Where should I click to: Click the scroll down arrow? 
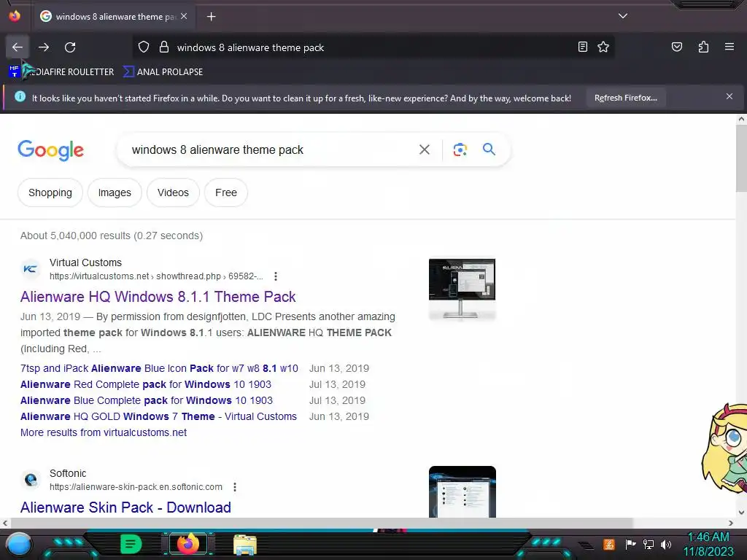tap(741, 513)
